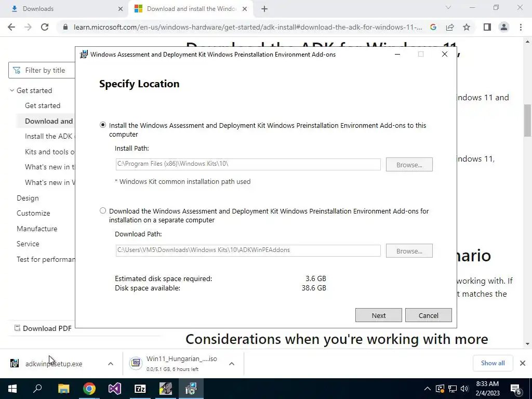Open the Chrome three-dot menu
The width and height of the screenshot is (532, 399).
[x=521, y=27]
